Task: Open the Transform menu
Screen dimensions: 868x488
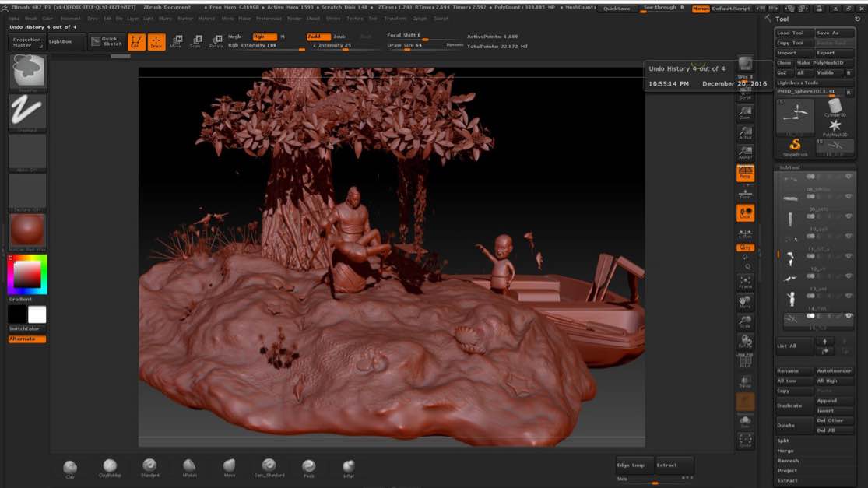Action: click(x=395, y=18)
